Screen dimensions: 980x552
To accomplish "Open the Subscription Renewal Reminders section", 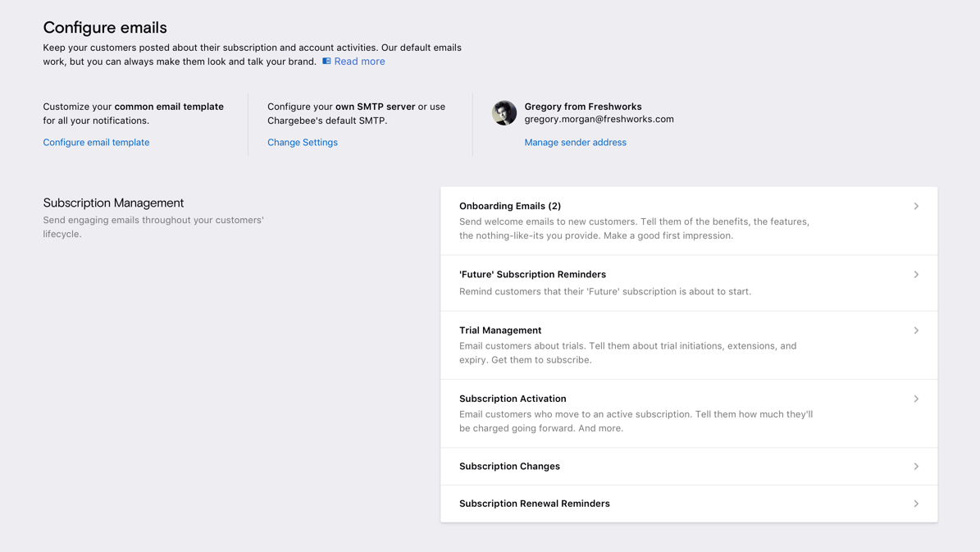I will tap(534, 503).
